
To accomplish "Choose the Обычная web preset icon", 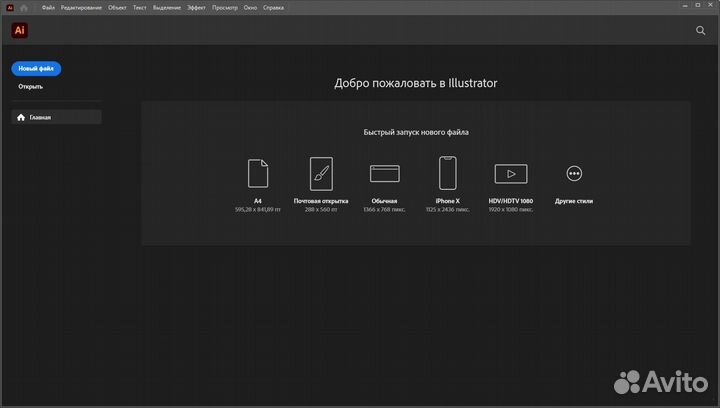I will (385, 173).
